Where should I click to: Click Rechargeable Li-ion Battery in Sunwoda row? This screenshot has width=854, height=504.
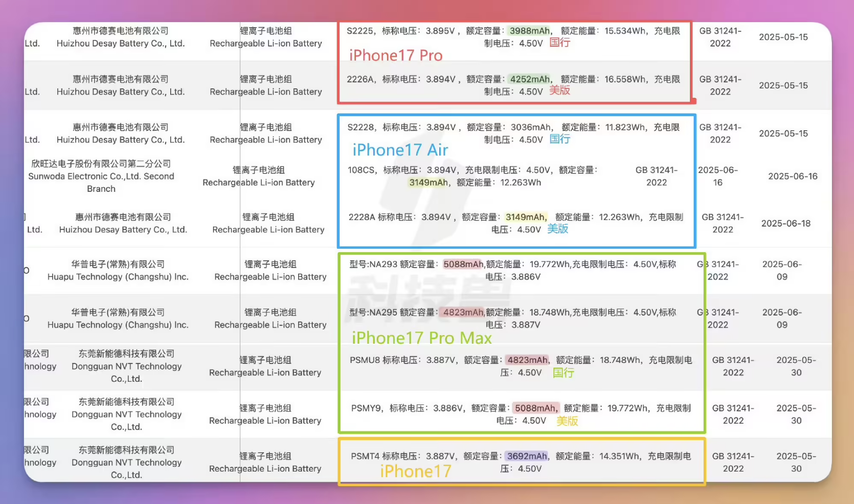coord(259,182)
